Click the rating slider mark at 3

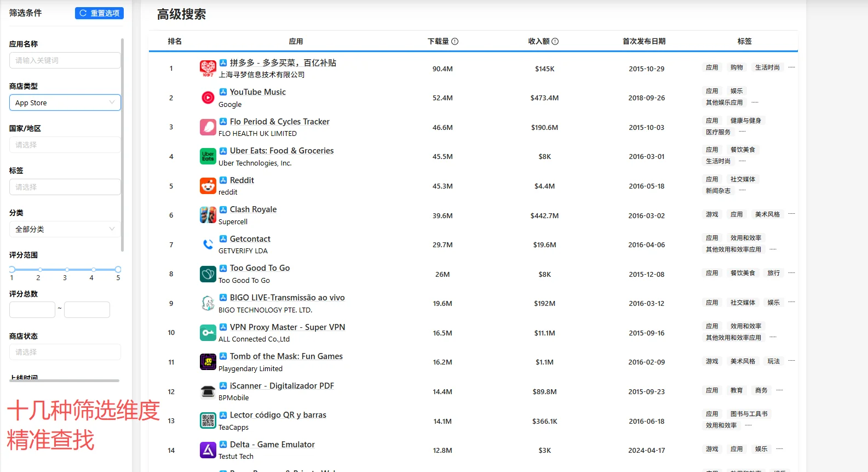pyautogui.click(x=67, y=270)
